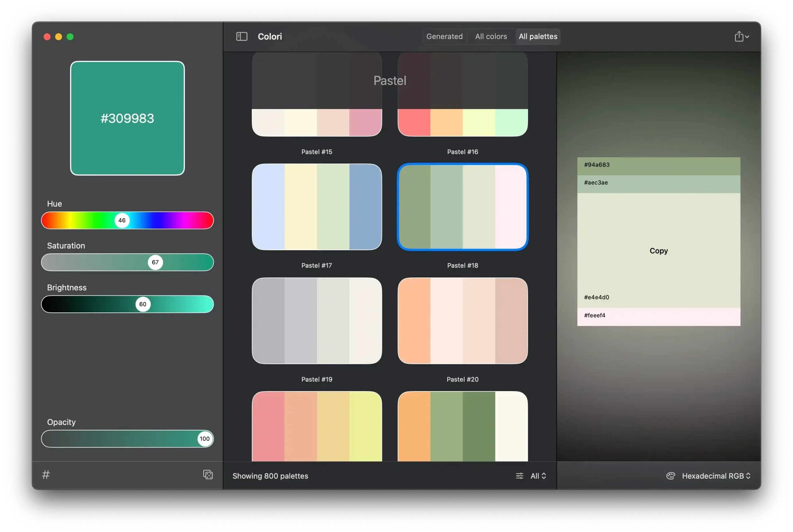Switch to the All colors tab
This screenshot has width=793, height=532.
pyautogui.click(x=491, y=36)
